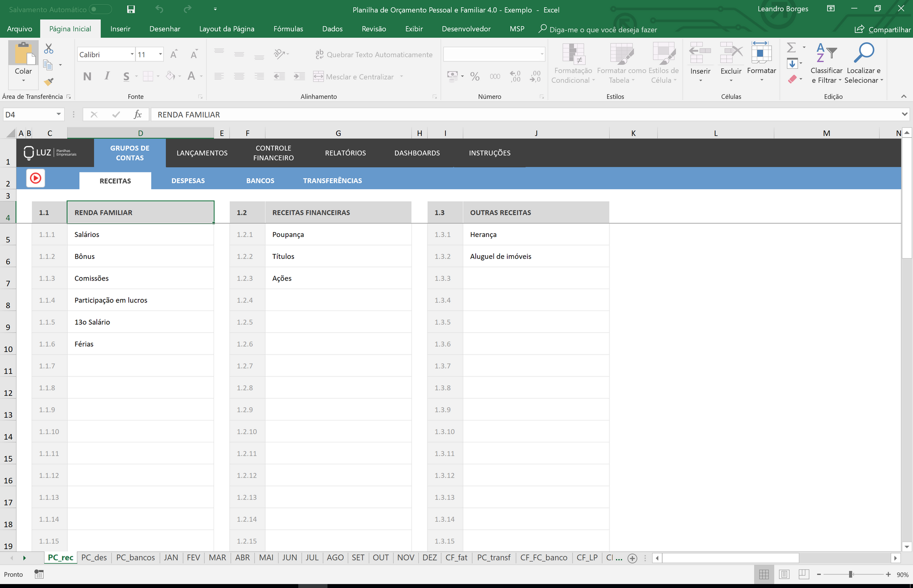Click the red play video icon

tap(36, 179)
